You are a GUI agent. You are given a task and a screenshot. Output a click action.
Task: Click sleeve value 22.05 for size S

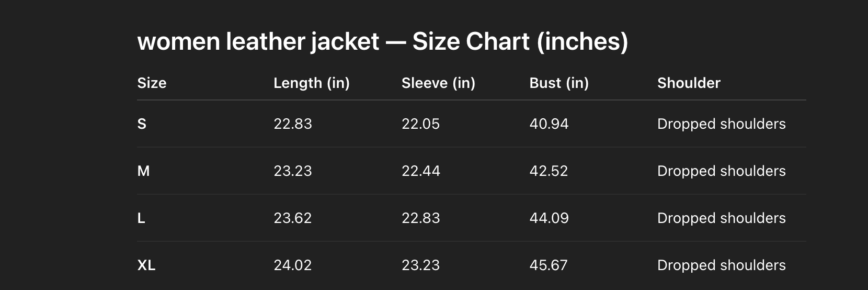click(x=420, y=124)
